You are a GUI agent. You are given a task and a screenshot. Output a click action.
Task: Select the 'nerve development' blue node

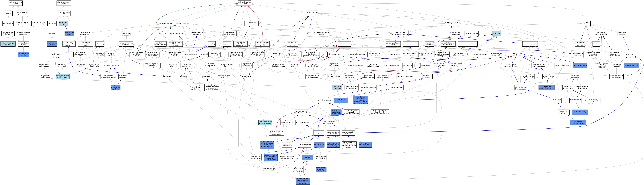click(x=580, y=65)
